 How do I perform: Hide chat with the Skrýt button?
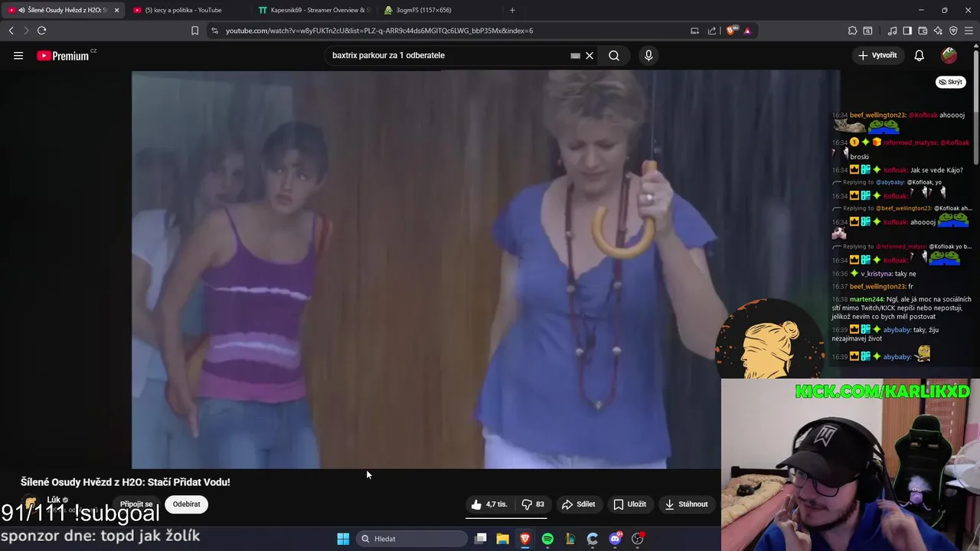(951, 82)
